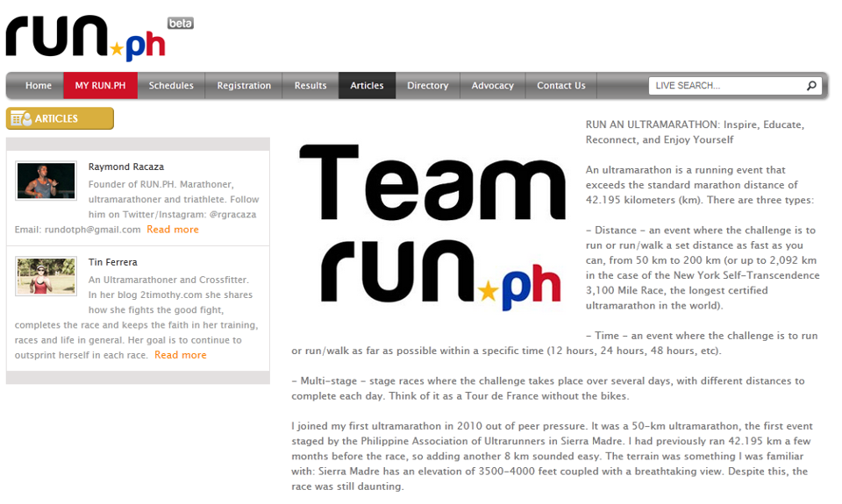This screenshot has height=504, width=842.
Task: Select the Articles navigation tab
Action: click(367, 86)
